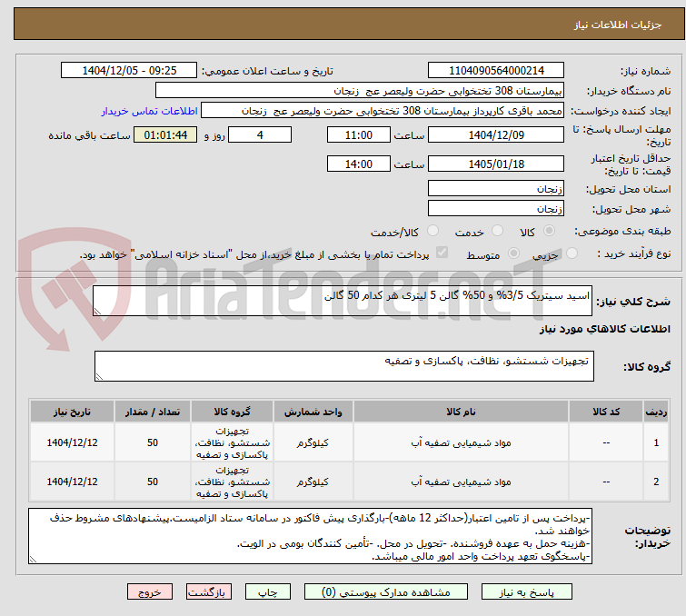Click the resize handle of گروه کالا box
Viewport: 686px width, 616px height.
pos(99,377)
